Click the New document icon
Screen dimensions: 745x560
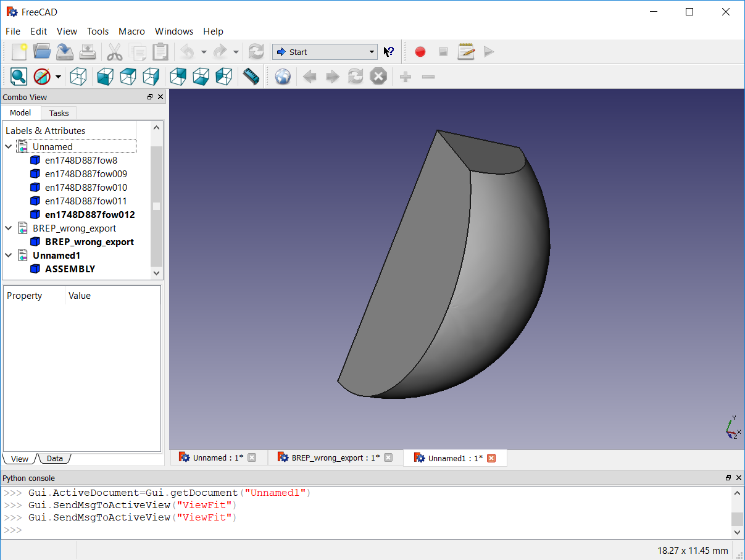point(19,52)
